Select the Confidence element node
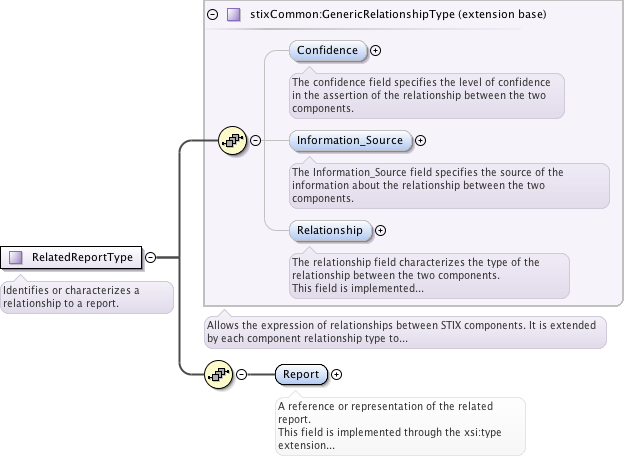This screenshot has height=459, width=625. pos(328,50)
